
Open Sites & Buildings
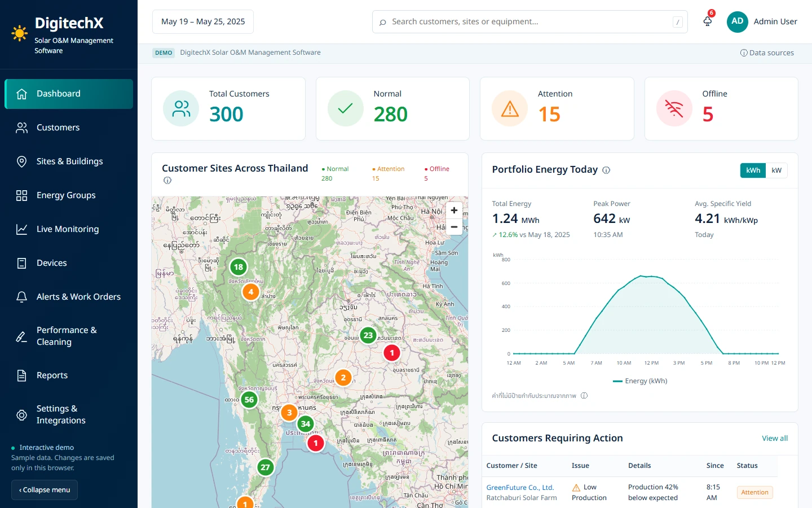pyautogui.click(x=69, y=161)
